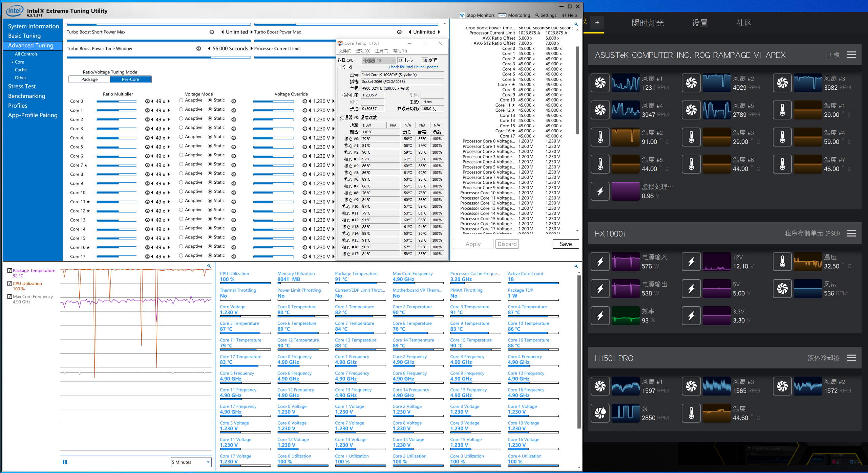Open Core Temp 工具(T) menu
Viewport: 868px width, 473px height.
coord(382,51)
